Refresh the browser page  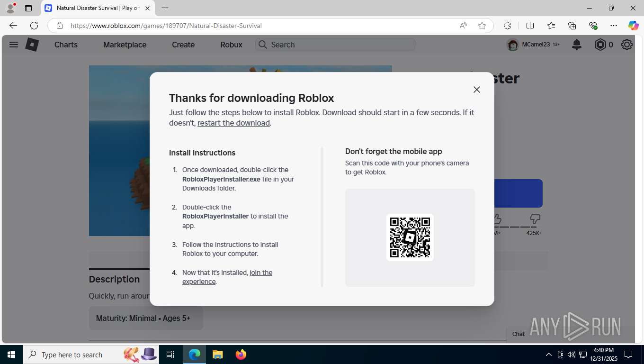tap(34, 26)
